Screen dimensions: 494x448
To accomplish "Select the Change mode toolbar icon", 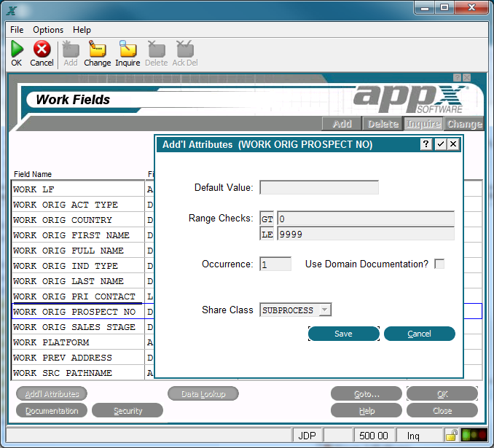I will (x=98, y=49).
